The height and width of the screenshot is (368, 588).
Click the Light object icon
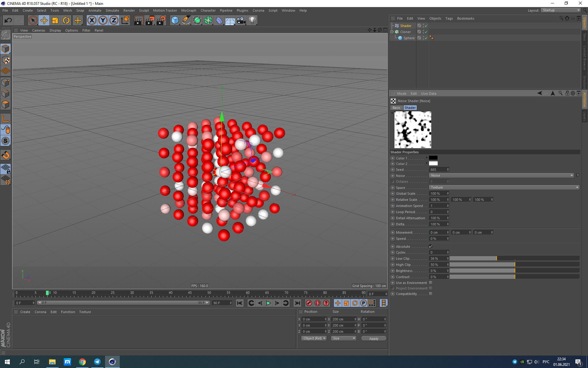pyautogui.click(x=252, y=21)
